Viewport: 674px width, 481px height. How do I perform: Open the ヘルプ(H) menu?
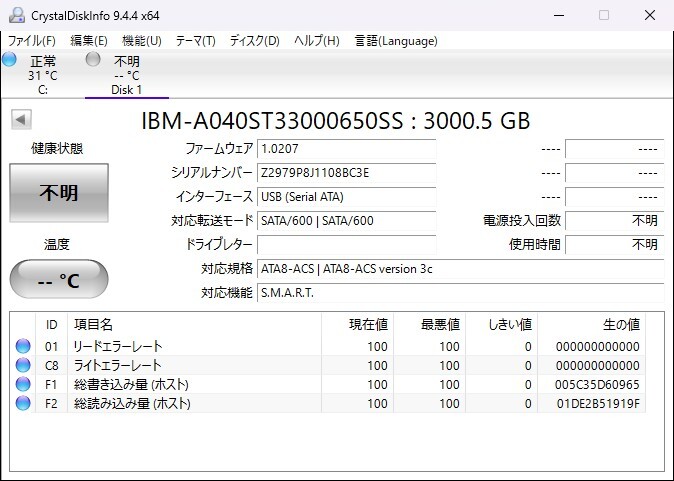click(x=317, y=41)
